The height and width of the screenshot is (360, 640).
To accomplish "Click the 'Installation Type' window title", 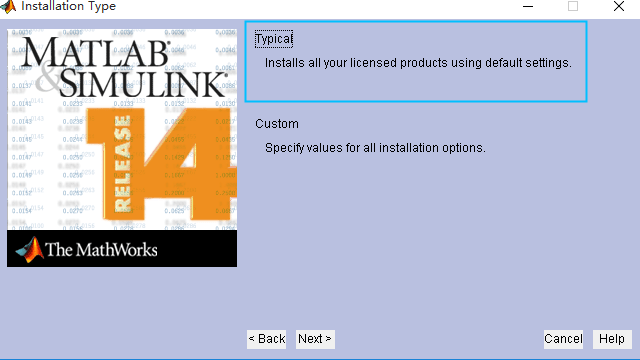I will (x=69, y=6).
